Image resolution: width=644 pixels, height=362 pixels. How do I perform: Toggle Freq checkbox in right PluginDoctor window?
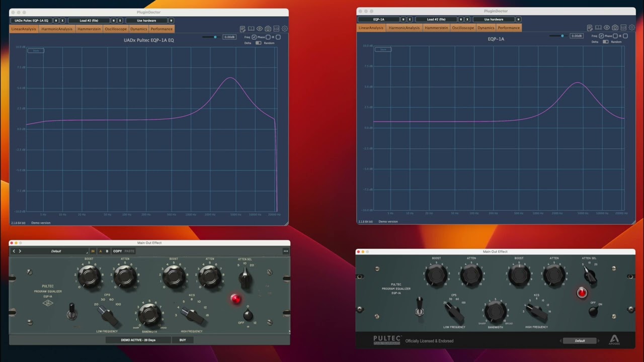click(x=601, y=36)
